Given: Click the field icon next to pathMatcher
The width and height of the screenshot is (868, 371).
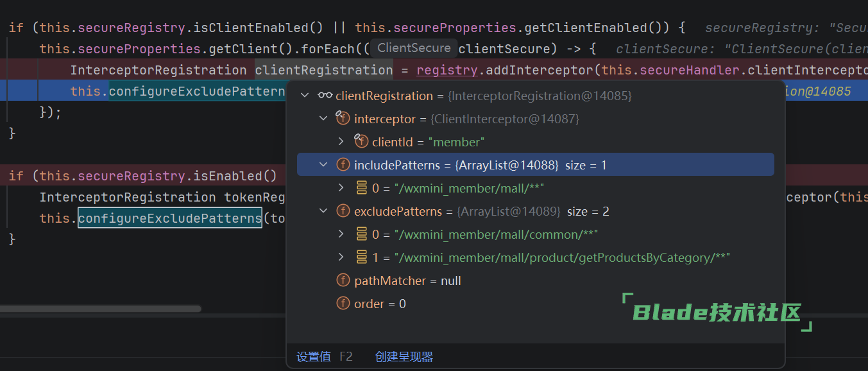Looking at the screenshot, I should pos(343,280).
